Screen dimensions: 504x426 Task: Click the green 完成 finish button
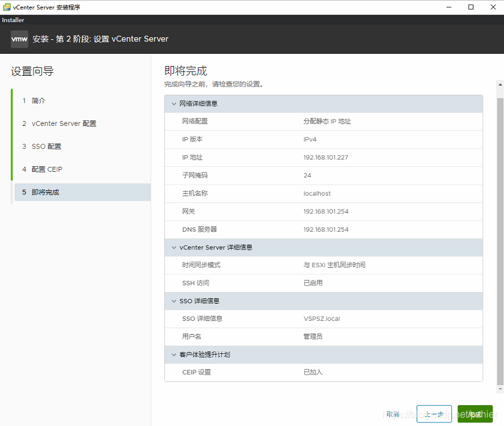[x=475, y=414]
